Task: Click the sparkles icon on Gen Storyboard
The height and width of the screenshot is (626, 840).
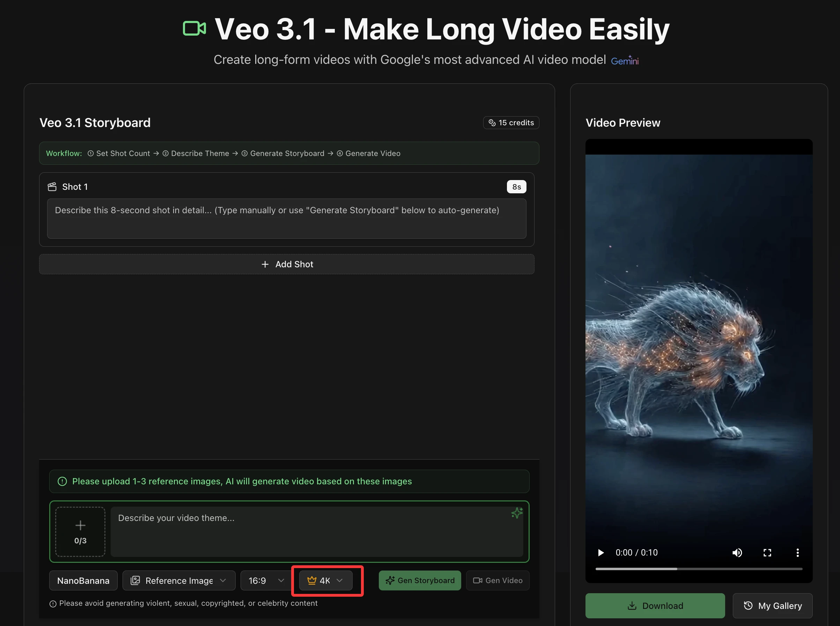Action: (390, 580)
